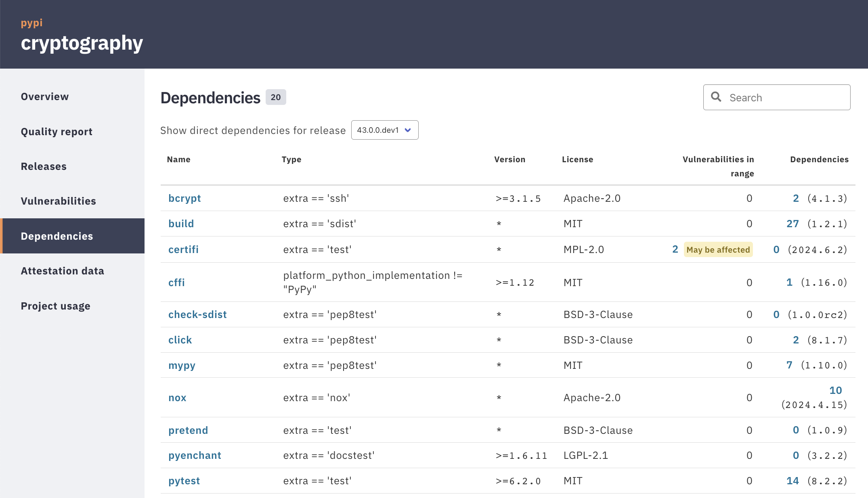Click the extra == 'ssh' type cell

[316, 198]
